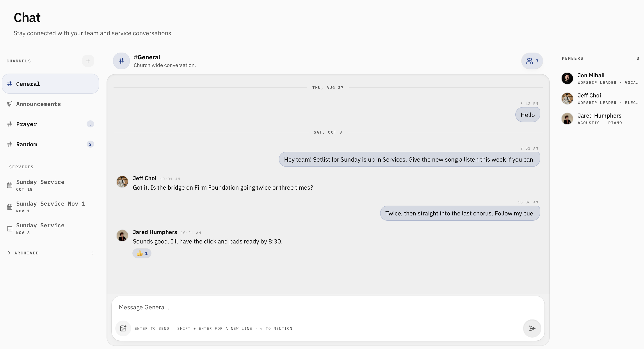Focus the Message General input field
This screenshot has width=644, height=349.
click(328, 307)
